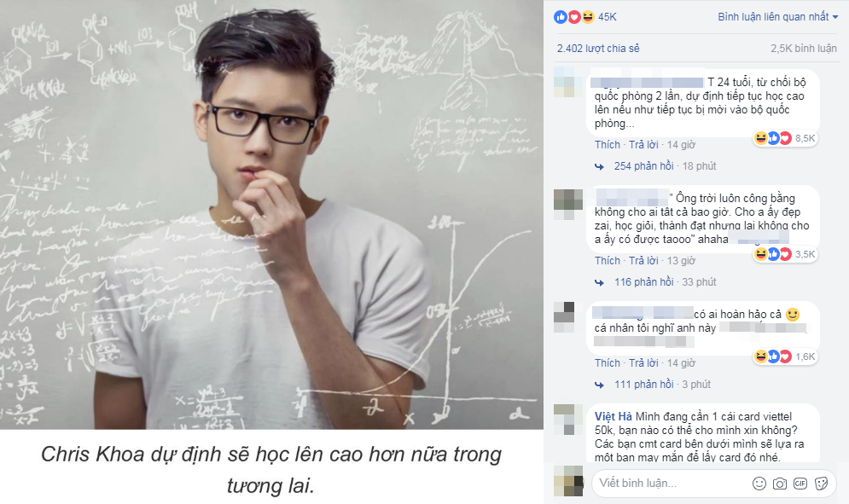The width and height of the screenshot is (849, 504).
Task: Open the GIF picker in comment box
Action: tap(800, 484)
